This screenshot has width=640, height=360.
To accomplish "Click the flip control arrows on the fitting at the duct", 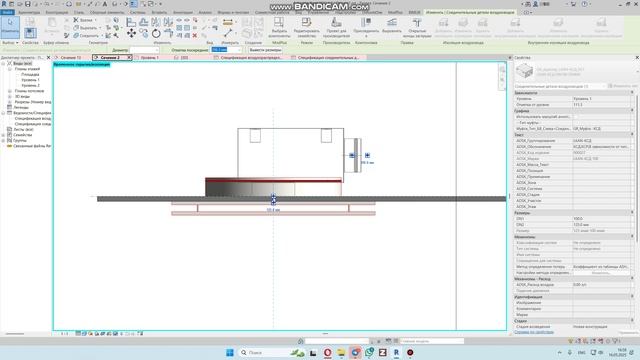I will tap(273, 199).
